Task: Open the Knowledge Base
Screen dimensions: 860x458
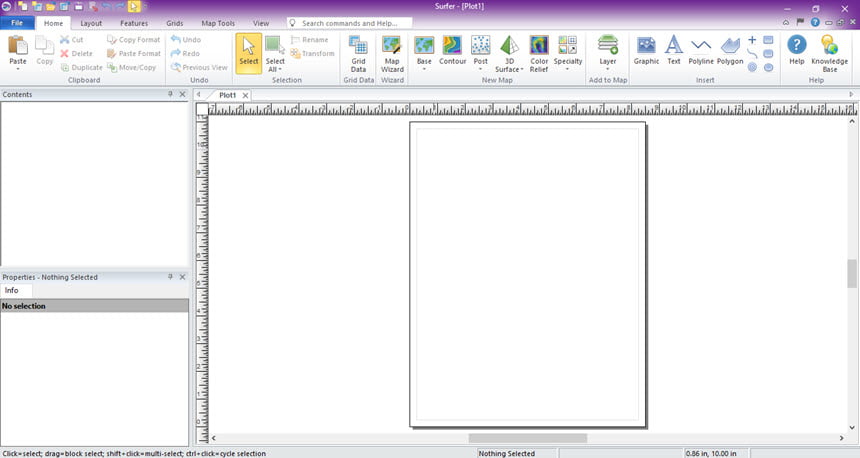Action: (x=829, y=54)
